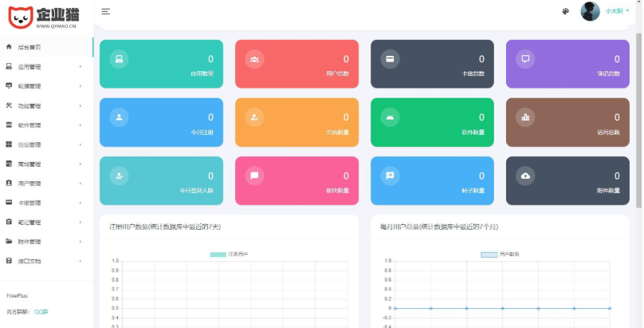Open the theme color palette icon
Screen dimensions: 644x328
[x=566, y=11]
